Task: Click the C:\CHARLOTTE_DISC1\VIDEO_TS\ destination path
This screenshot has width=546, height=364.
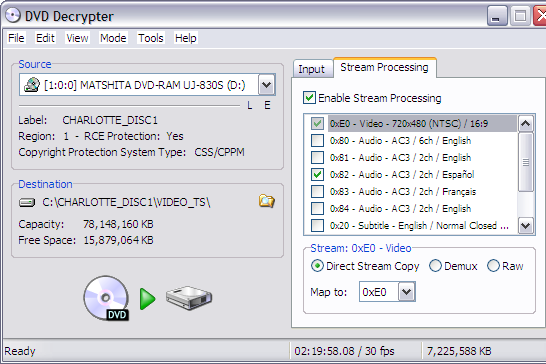Action: pyautogui.click(x=126, y=202)
